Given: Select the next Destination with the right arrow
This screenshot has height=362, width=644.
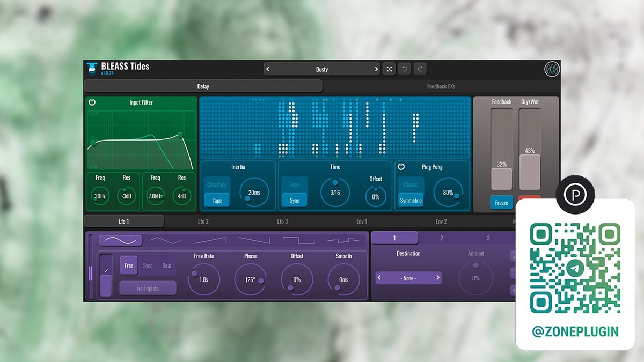Looking at the screenshot, I should 437,278.
